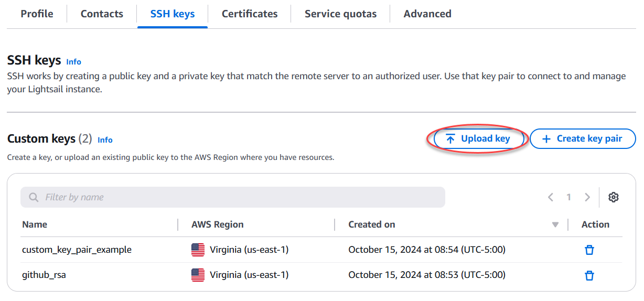This screenshot has width=644, height=301.
Task: Open Info link beside Custom keys
Action: click(105, 140)
